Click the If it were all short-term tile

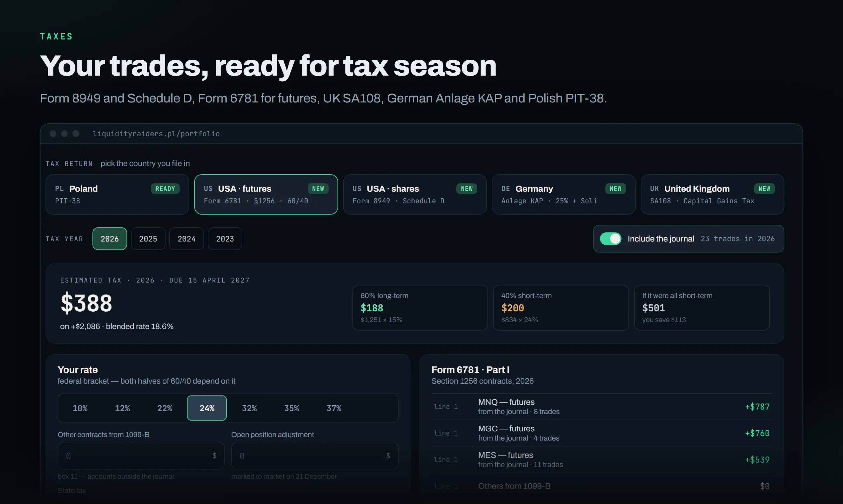702,308
